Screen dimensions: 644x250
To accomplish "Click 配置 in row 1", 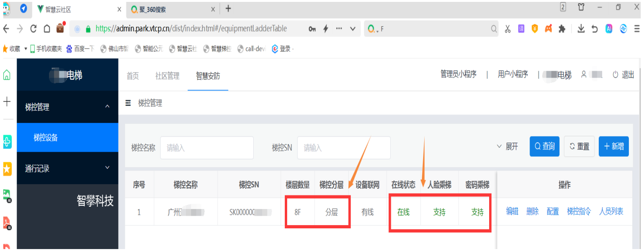I will click(553, 211).
